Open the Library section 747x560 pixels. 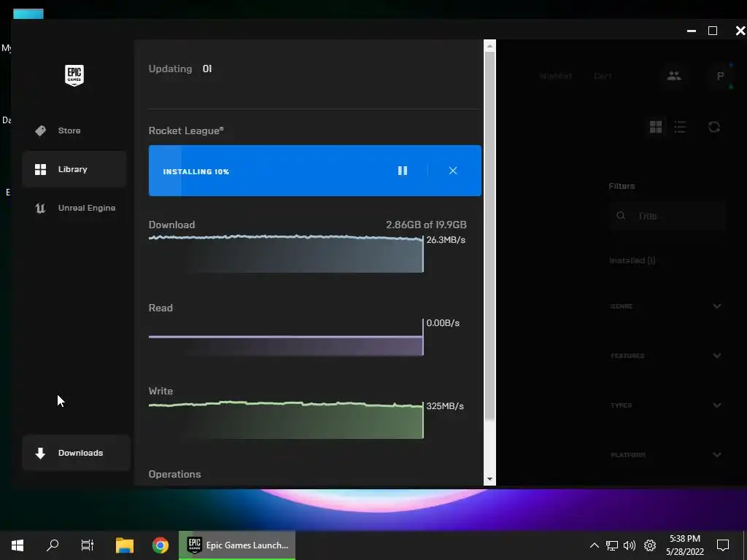(74, 169)
